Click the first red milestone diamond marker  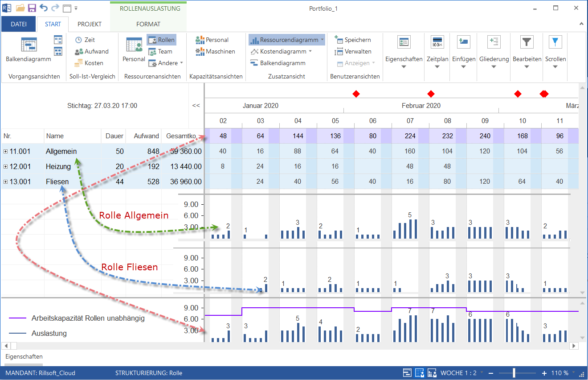[x=356, y=94]
